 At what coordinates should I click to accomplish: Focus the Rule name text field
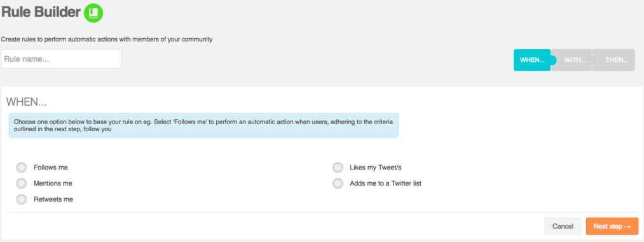61,59
